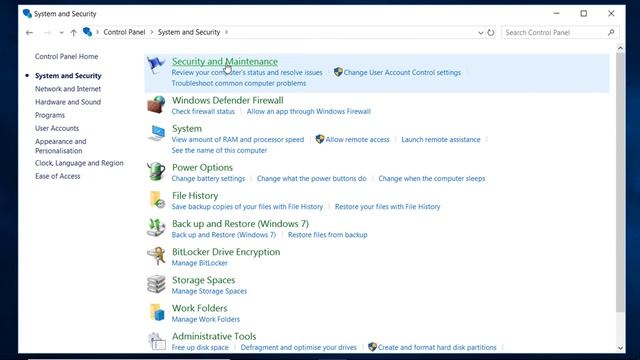Screen dimensions: 640x360
Task: Click Restore your files with File History
Action: pos(387,207)
